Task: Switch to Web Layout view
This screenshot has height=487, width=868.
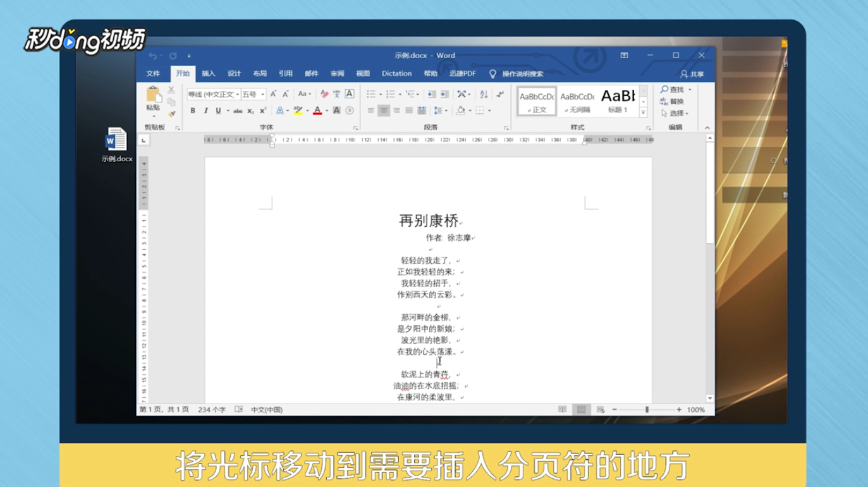Action: [600, 410]
